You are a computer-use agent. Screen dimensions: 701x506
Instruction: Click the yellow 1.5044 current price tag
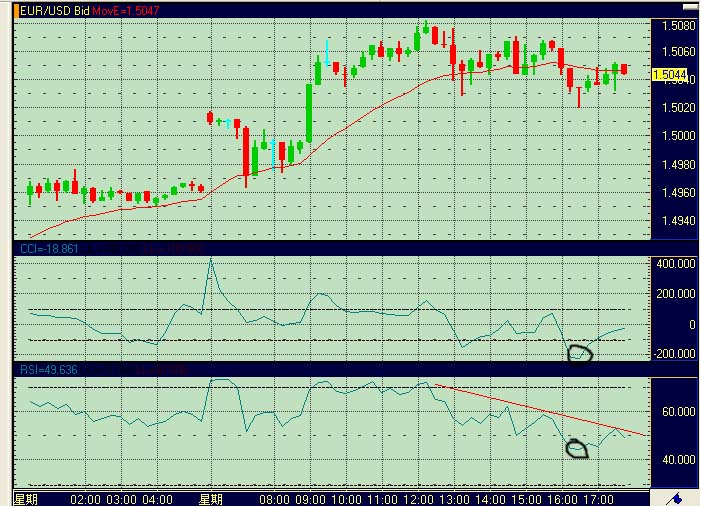click(669, 75)
